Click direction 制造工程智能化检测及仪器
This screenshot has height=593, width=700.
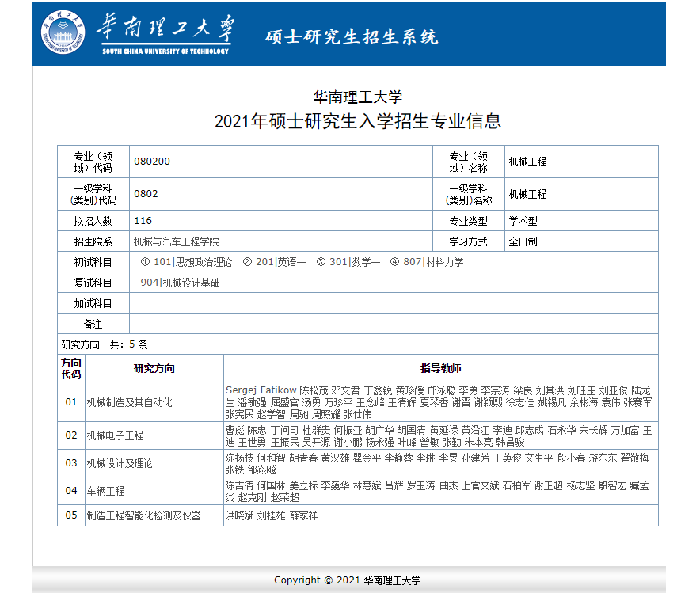click(144, 516)
